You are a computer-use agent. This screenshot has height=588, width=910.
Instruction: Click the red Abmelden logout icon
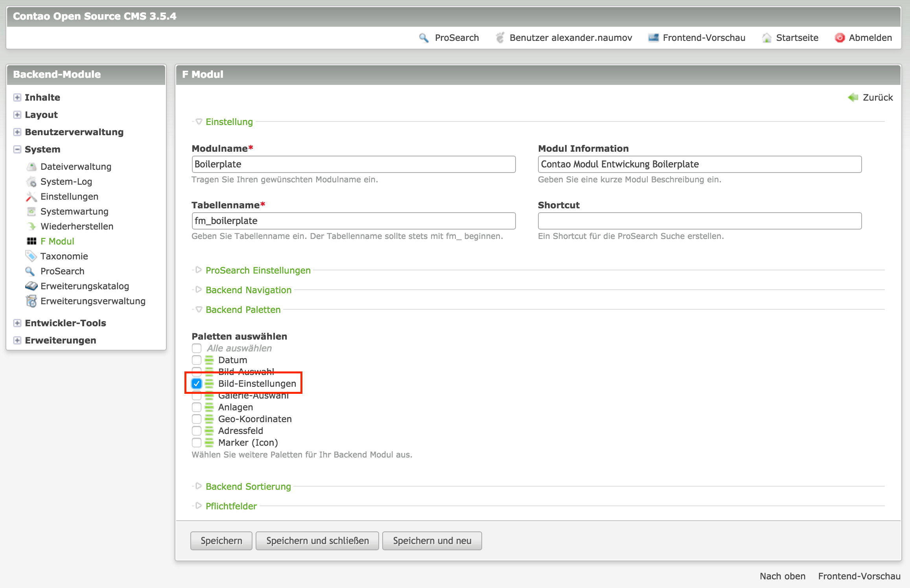840,38
